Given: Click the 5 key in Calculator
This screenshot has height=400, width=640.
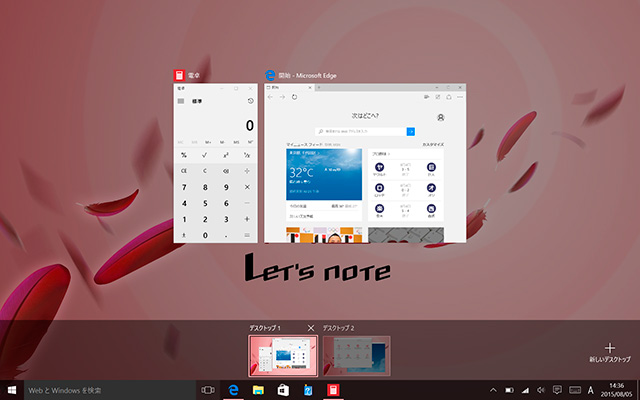Looking at the screenshot, I should point(205,203).
